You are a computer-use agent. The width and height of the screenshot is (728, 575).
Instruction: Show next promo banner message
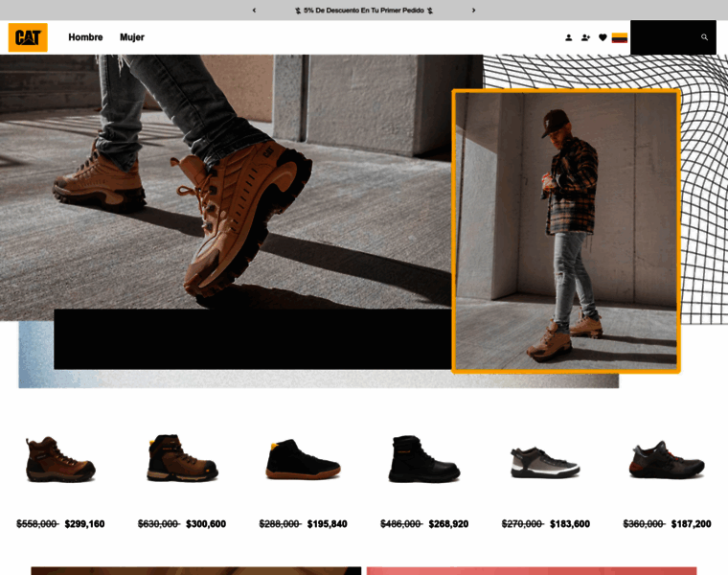(473, 11)
